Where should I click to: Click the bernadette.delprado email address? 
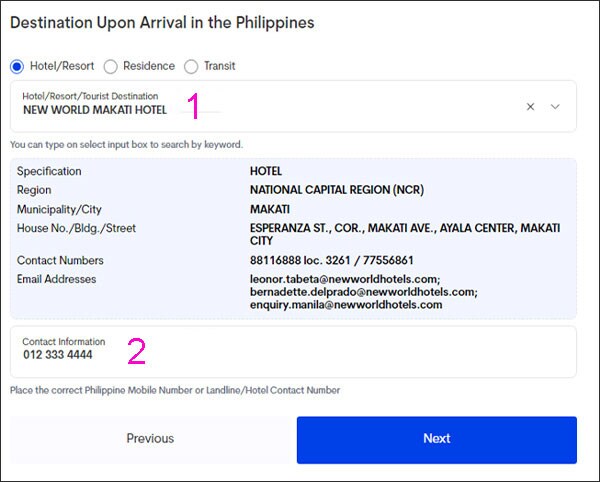(363, 292)
